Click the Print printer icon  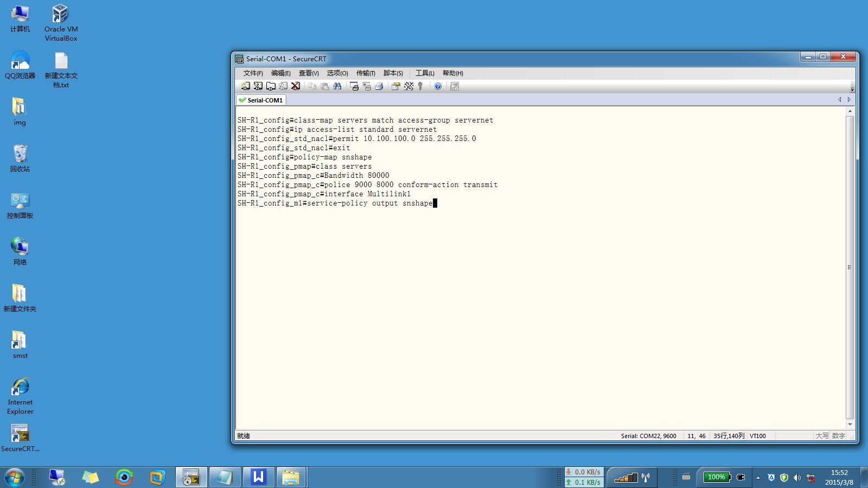coord(379,86)
